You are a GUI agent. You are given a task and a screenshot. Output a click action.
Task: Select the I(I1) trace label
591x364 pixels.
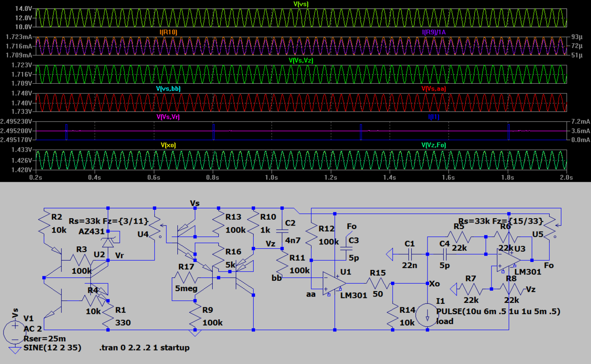pyautogui.click(x=434, y=117)
